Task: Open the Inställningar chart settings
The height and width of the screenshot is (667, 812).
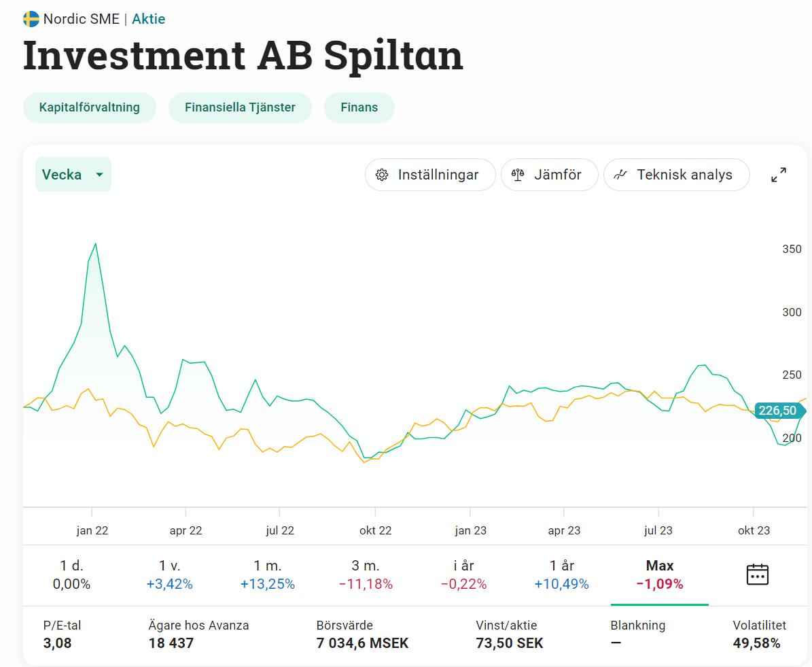Action: pyautogui.click(x=430, y=175)
